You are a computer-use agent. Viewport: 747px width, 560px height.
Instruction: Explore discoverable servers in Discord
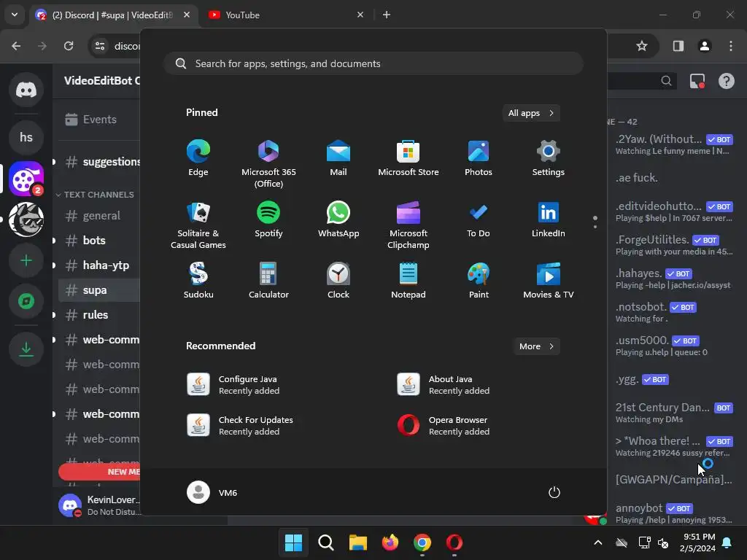coord(26,301)
